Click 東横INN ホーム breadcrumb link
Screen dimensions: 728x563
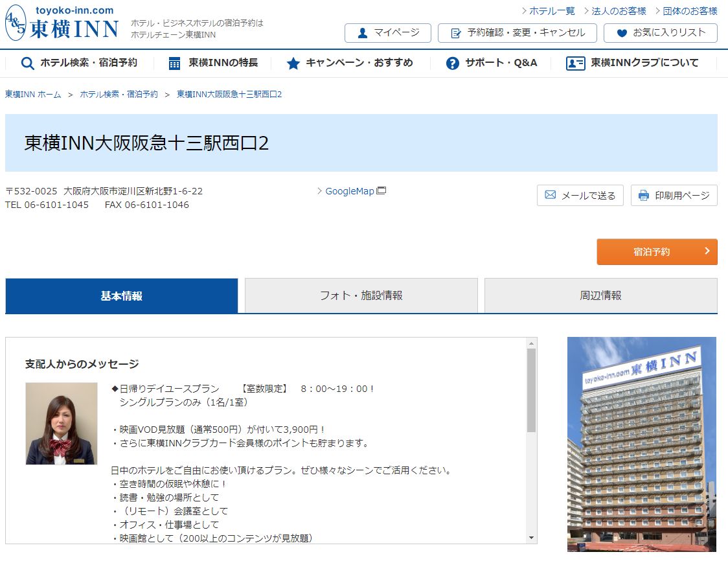click(x=33, y=95)
